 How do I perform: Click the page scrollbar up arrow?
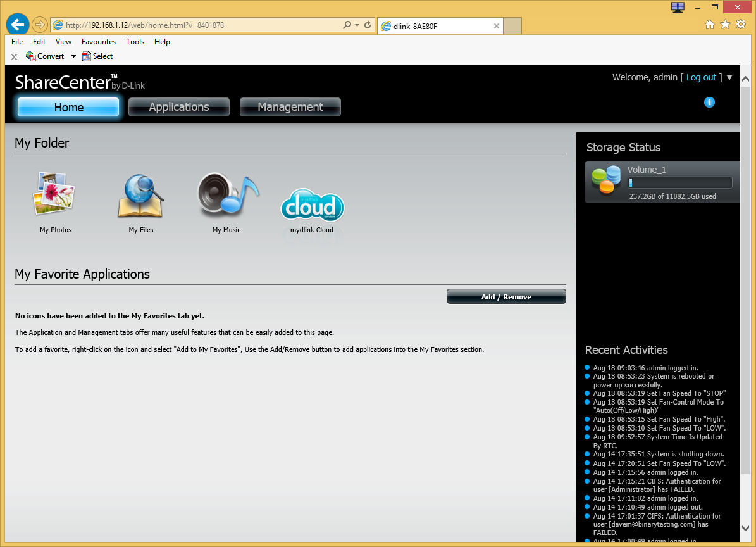pos(745,79)
